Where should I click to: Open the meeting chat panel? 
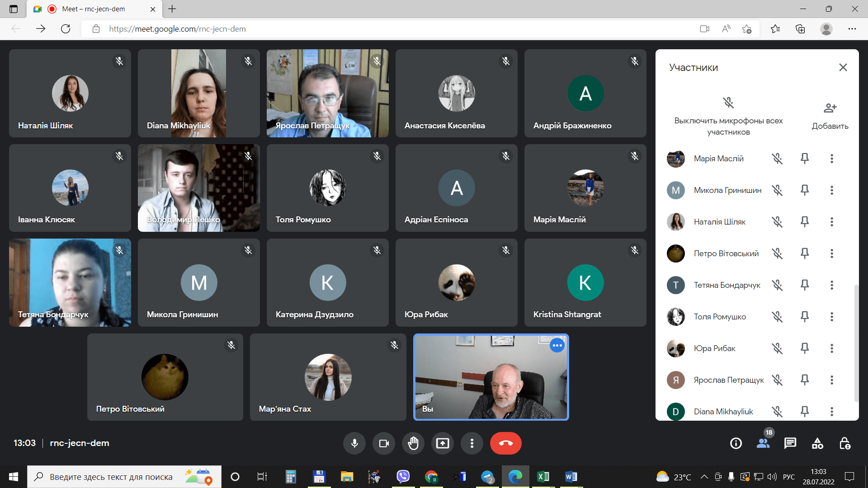point(790,443)
